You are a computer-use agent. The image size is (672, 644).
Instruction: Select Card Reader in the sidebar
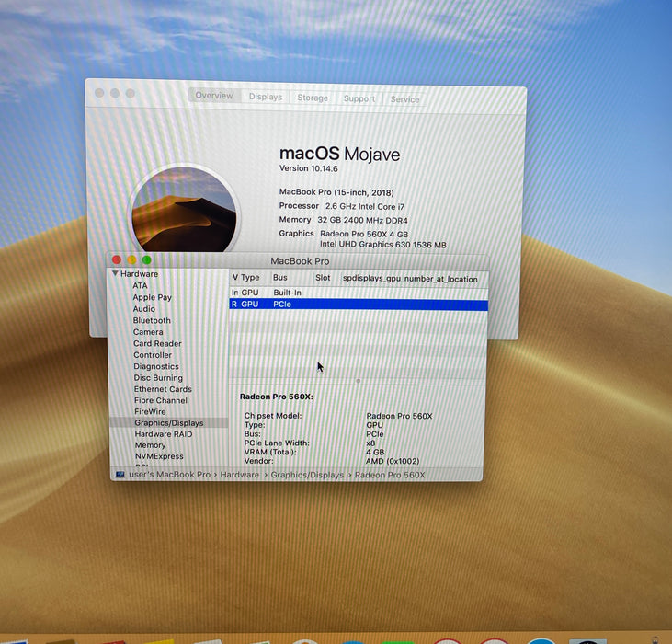[157, 343]
